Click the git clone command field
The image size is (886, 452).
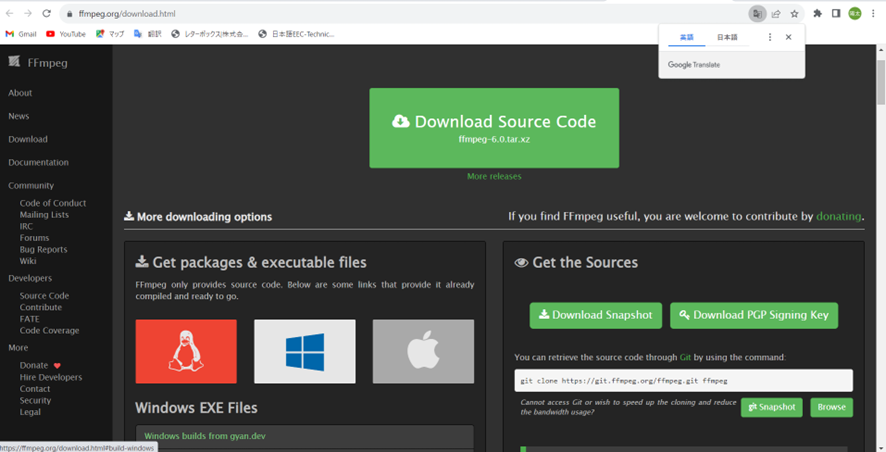(683, 381)
